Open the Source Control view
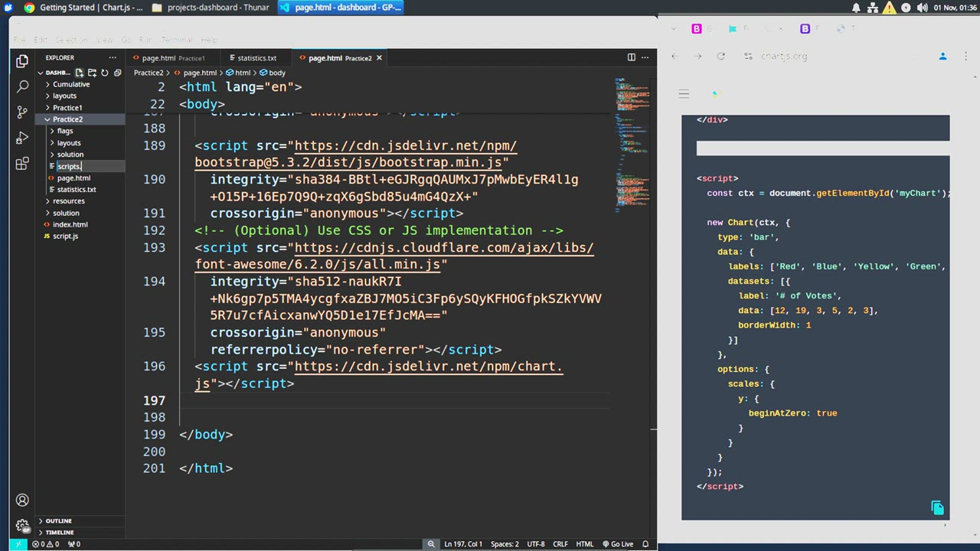980x551 pixels. [x=22, y=112]
